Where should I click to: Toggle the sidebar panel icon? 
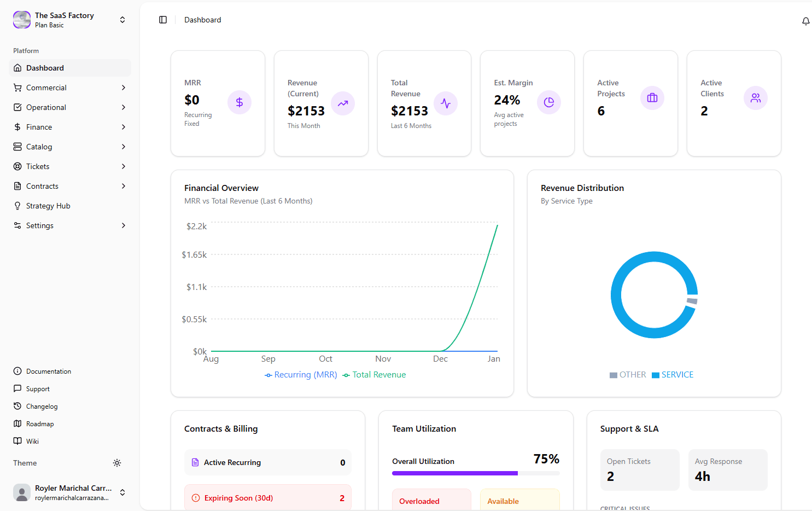[x=163, y=20]
